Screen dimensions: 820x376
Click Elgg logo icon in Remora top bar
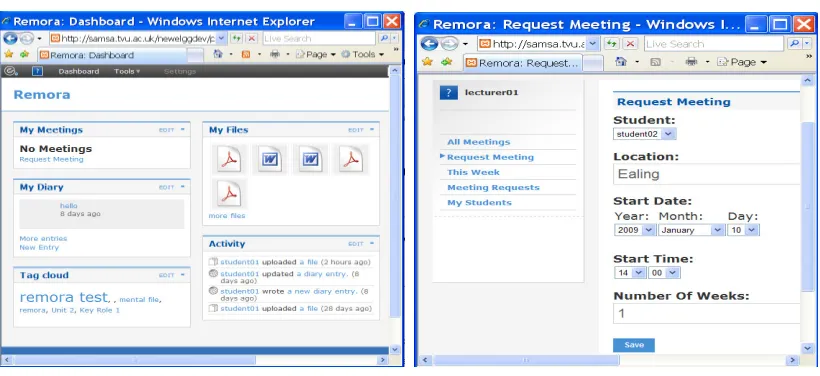point(9,71)
